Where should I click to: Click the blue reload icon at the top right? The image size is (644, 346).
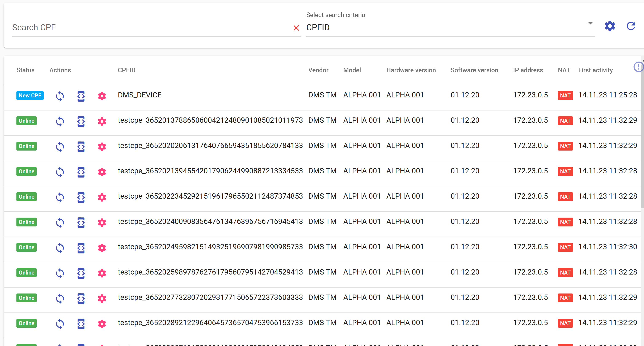click(x=631, y=26)
